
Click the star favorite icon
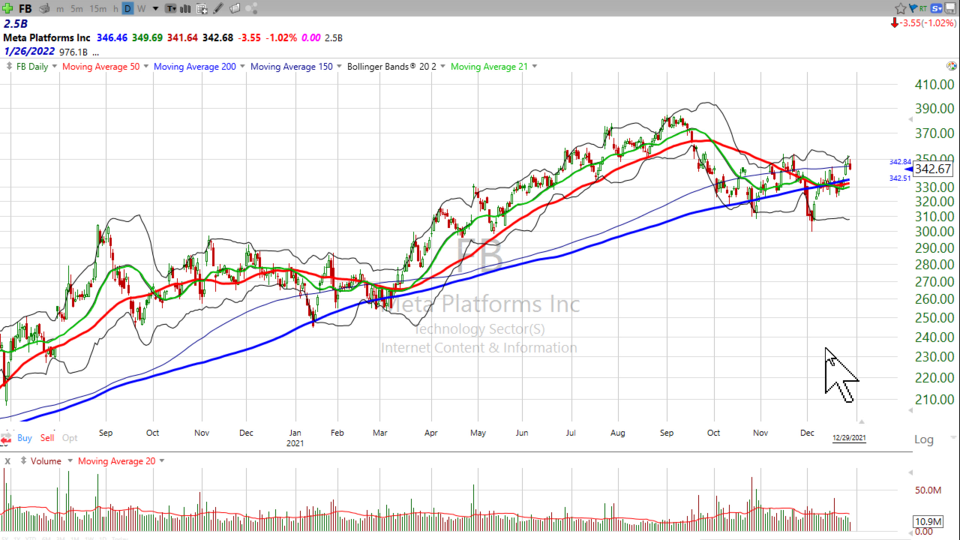(900, 8)
